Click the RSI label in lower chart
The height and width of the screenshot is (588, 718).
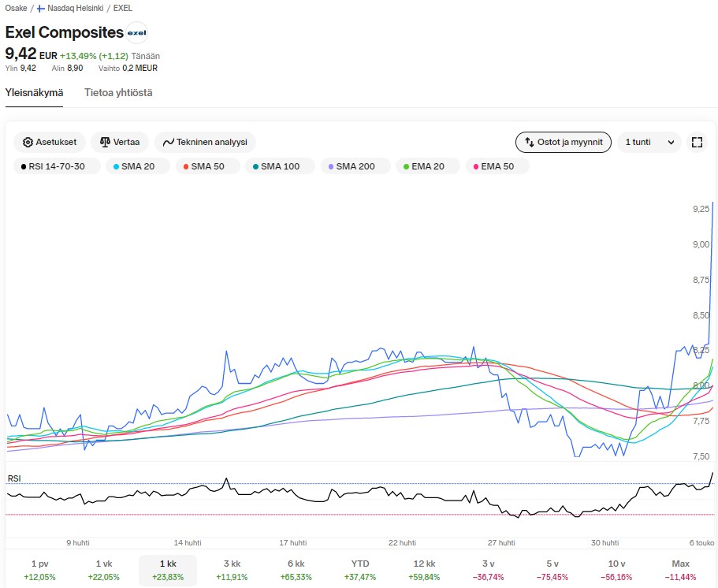pos(14,478)
